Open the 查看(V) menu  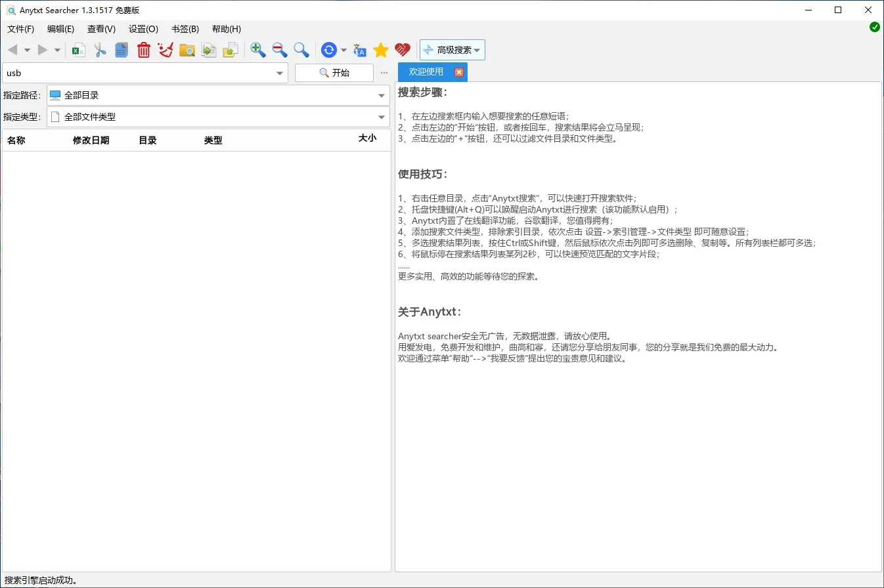(x=101, y=29)
